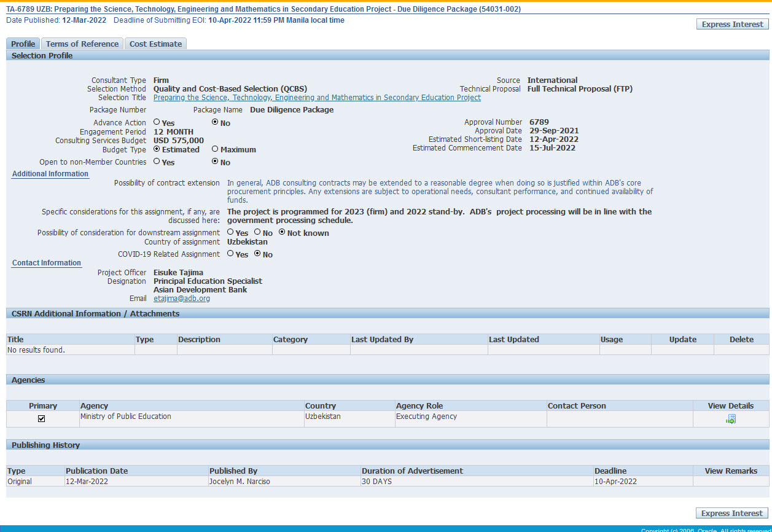Viewport: 772px width, 532px height.
Task: Select the Profile tab
Action: pyautogui.click(x=23, y=44)
